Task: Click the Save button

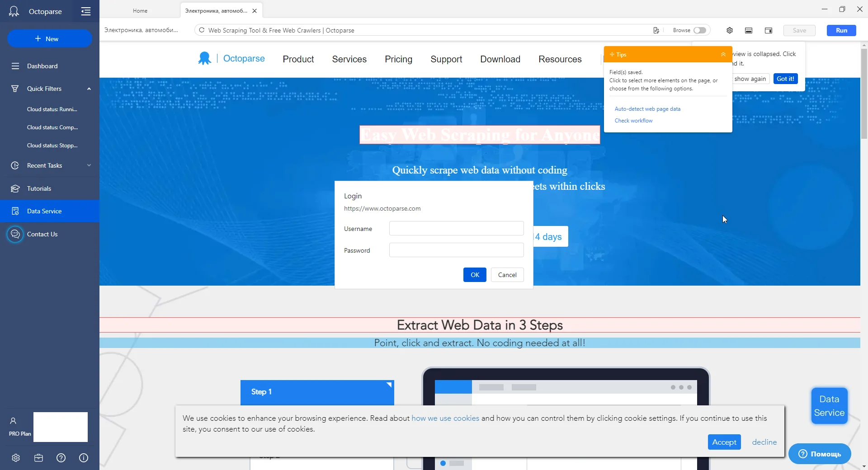Action: click(x=799, y=30)
